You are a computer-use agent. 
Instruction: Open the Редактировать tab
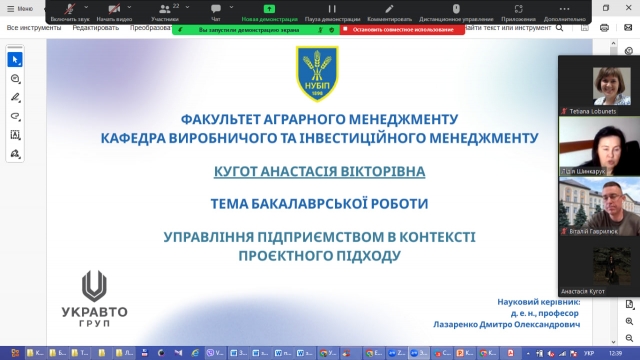[x=96, y=28]
